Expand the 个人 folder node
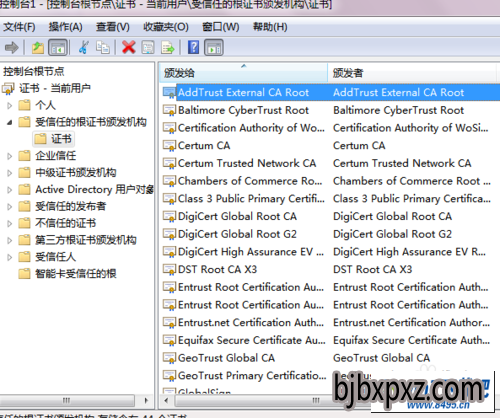The height and width of the screenshot is (418, 500). coord(10,106)
